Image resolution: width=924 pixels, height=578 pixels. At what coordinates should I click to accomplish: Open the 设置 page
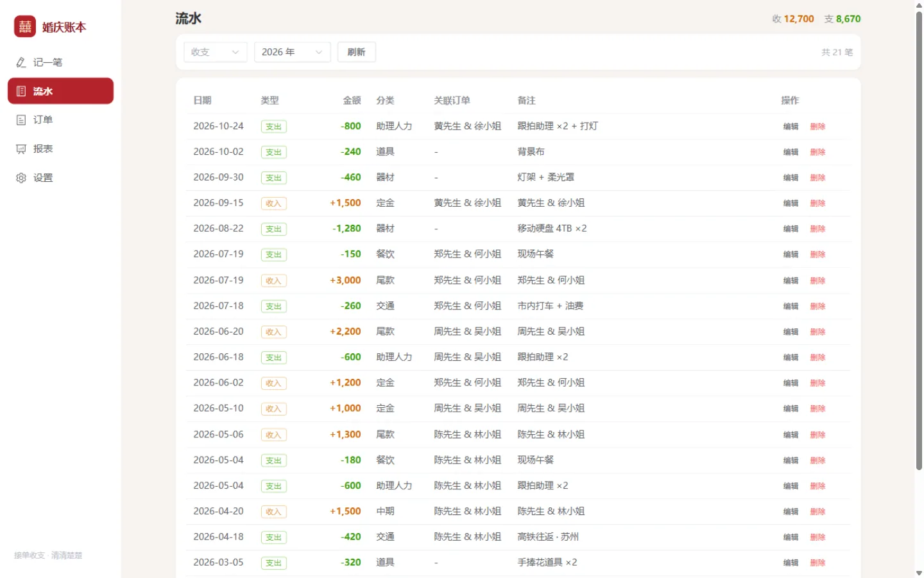point(60,178)
